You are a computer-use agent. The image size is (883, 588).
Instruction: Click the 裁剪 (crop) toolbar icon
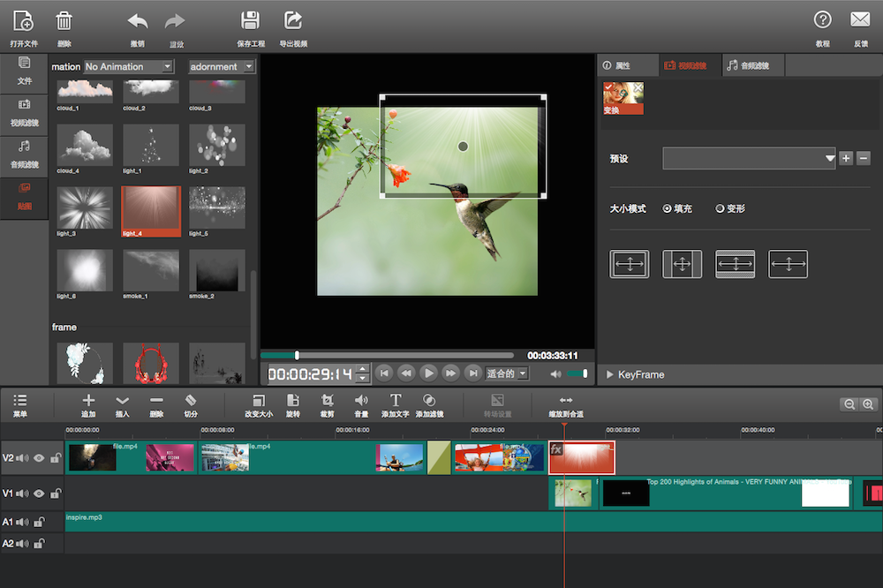pos(327,405)
